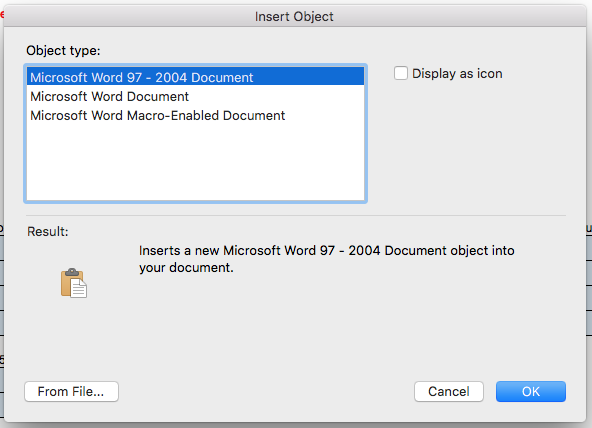Click the clipboard paste icon under Result

74,283
